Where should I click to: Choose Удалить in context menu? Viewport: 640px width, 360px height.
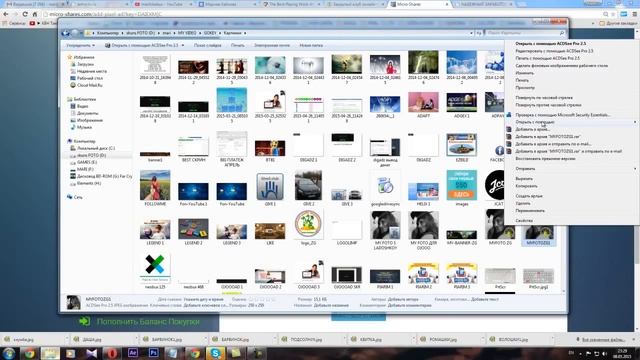pyautogui.click(x=523, y=203)
